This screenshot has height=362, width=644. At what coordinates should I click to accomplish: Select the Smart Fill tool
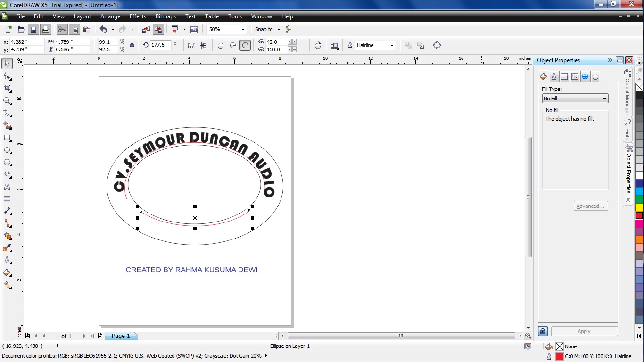(7, 125)
